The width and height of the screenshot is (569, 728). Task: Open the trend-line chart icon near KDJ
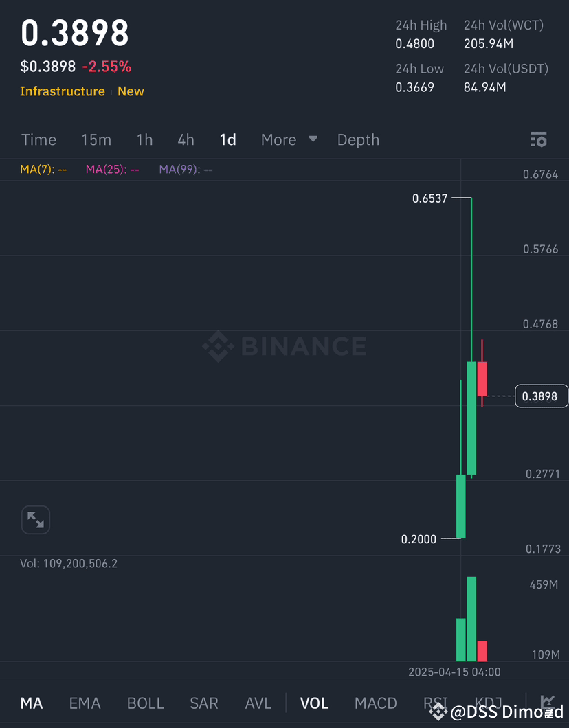pyautogui.click(x=548, y=703)
